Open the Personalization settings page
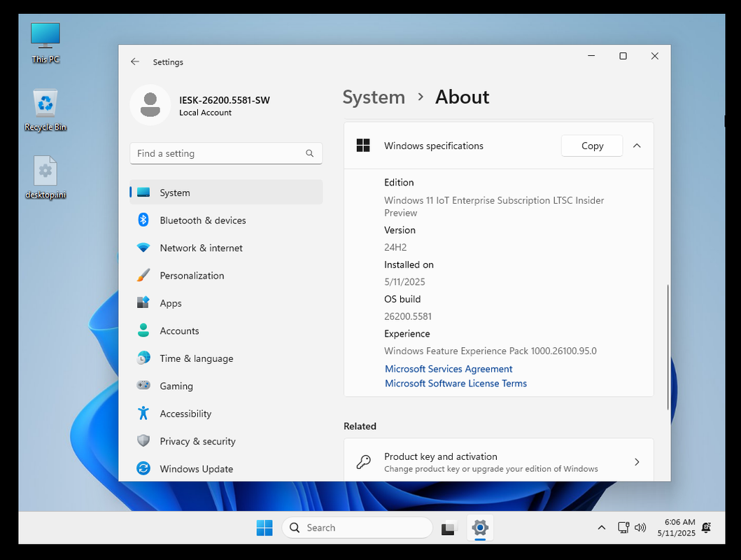 click(226, 275)
